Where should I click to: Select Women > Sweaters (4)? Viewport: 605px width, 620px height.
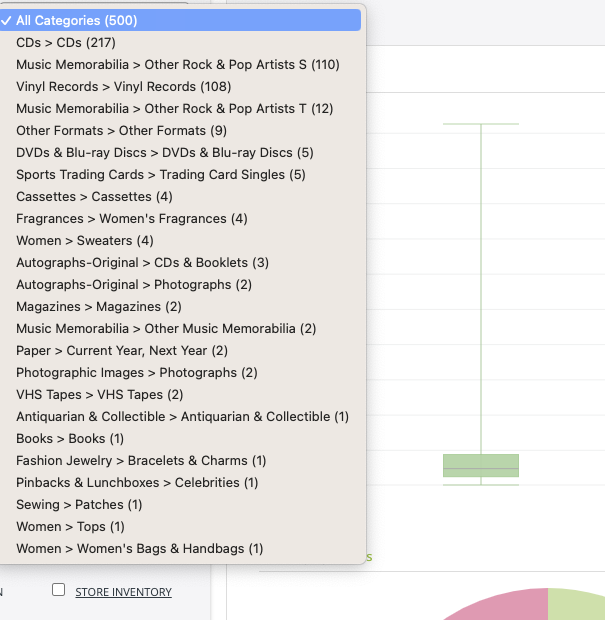click(x=180, y=241)
